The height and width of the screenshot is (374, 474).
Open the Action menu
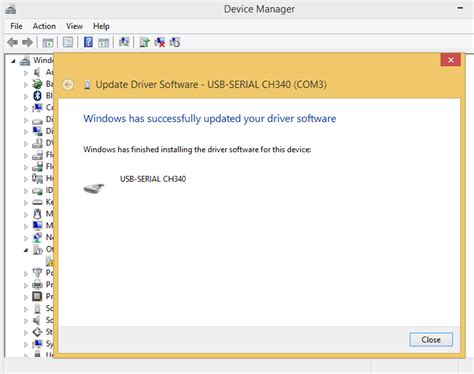(x=44, y=26)
